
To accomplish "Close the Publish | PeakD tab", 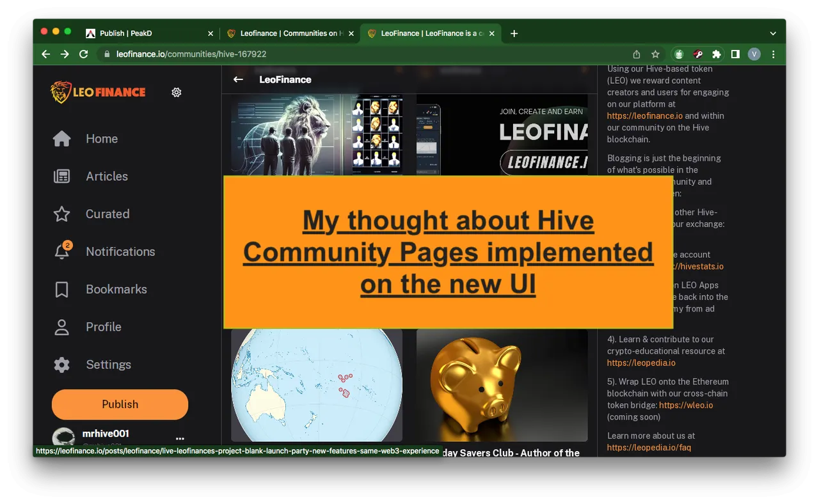I will coord(211,33).
